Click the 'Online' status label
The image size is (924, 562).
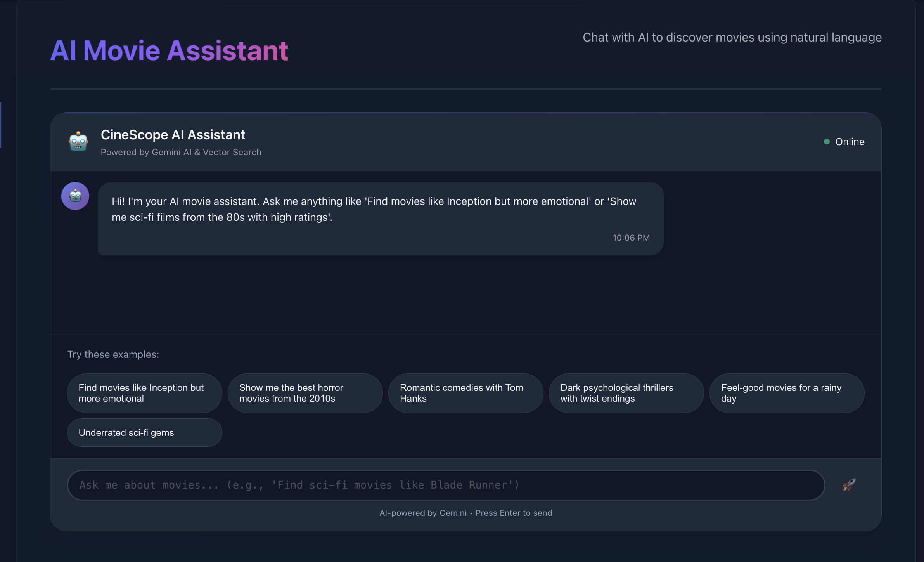pyautogui.click(x=850, y=142)
